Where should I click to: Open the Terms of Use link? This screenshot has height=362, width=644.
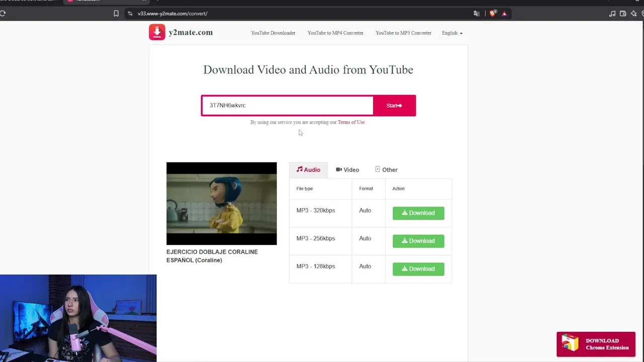pos(351,122)
